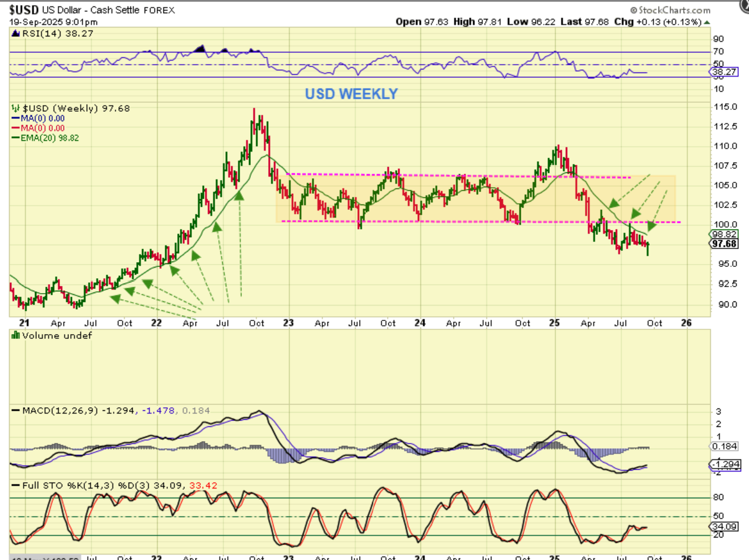Click the 'EMA(20) 98.82' legend text

click(50, 138)
